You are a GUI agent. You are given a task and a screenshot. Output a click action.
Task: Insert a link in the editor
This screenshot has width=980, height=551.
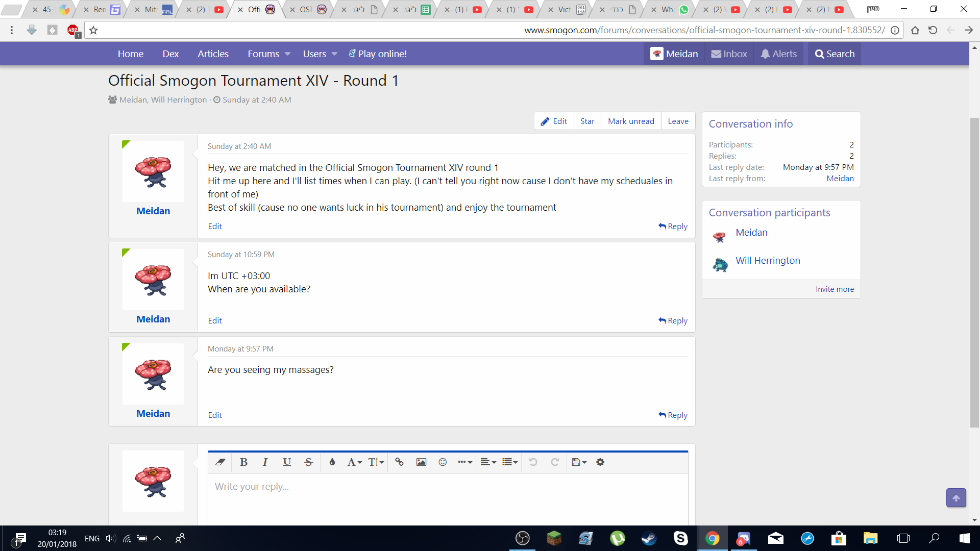(x=399, y=462)
